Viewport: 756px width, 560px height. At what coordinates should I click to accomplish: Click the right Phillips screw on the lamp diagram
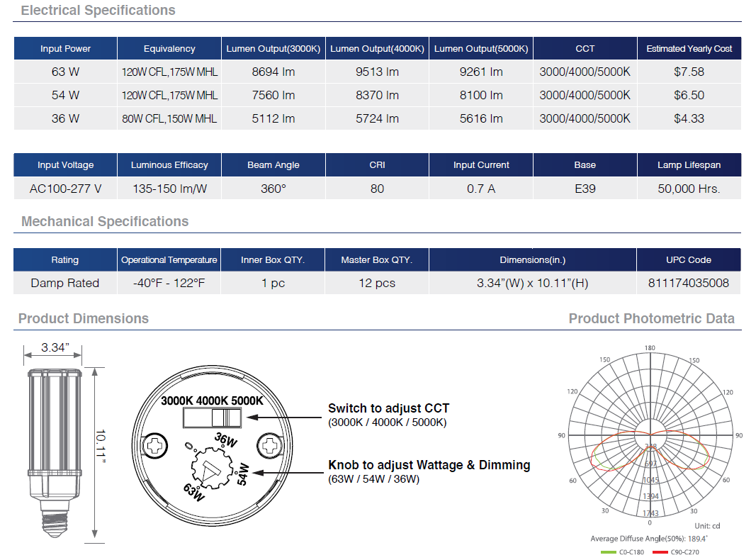coord(270,446)
